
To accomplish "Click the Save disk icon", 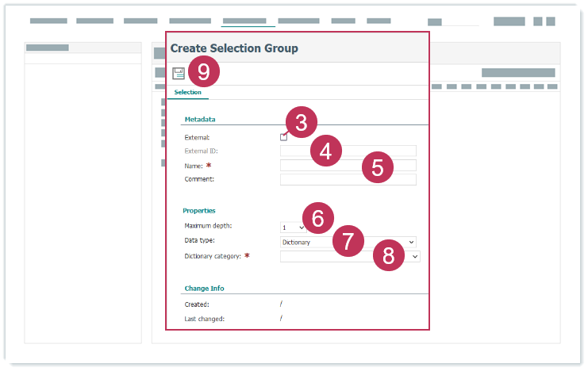I will pos(179,74).
